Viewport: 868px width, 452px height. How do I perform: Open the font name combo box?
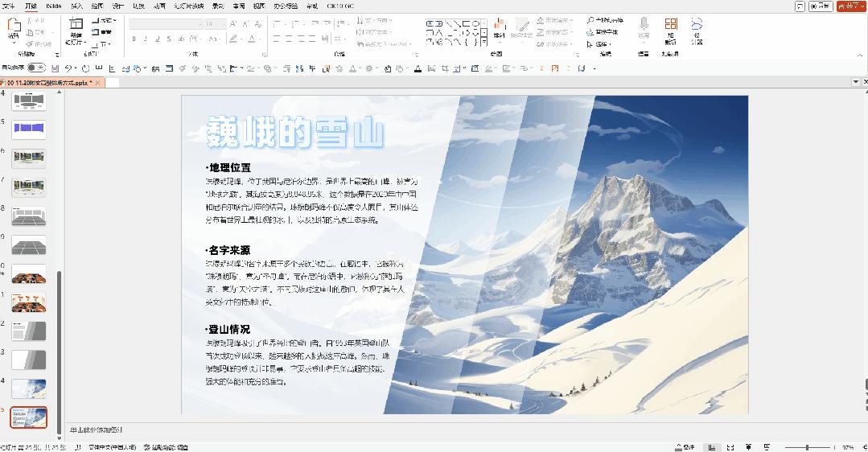(166, 24)
